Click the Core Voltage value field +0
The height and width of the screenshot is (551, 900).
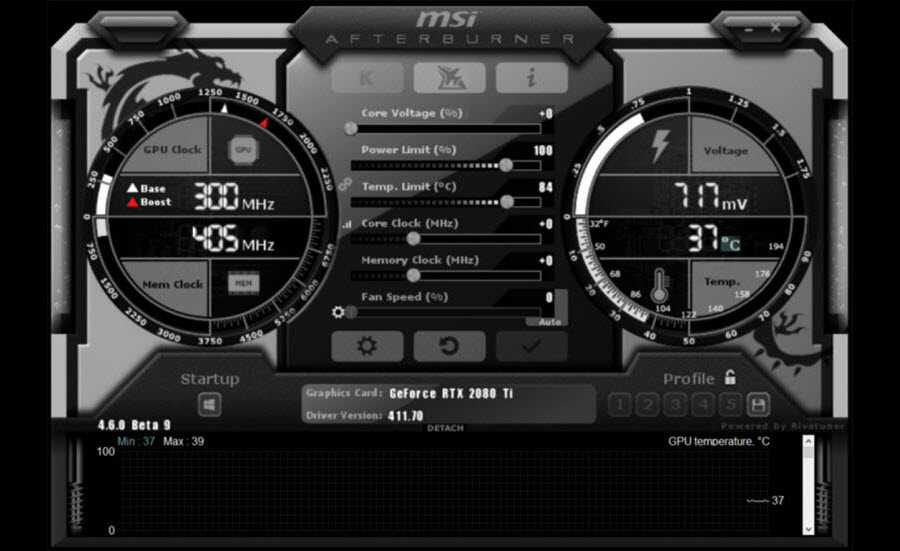[x=545, y=114]
